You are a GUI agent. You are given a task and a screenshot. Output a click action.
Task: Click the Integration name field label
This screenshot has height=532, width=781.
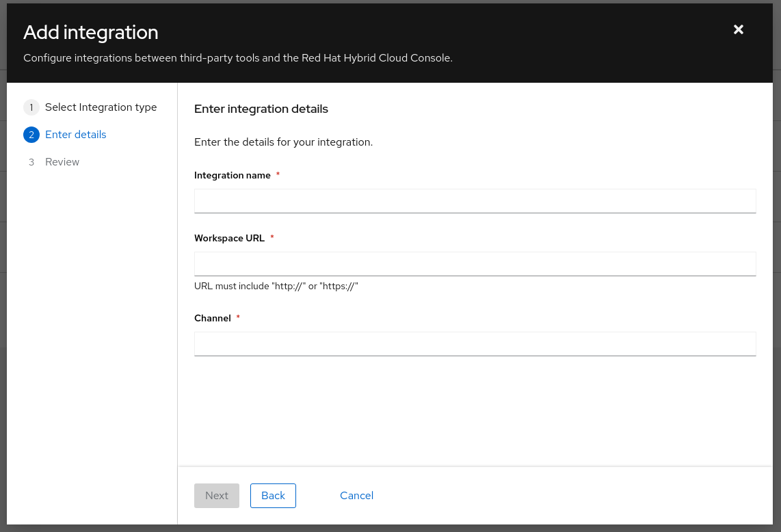(x=232, y=176)
